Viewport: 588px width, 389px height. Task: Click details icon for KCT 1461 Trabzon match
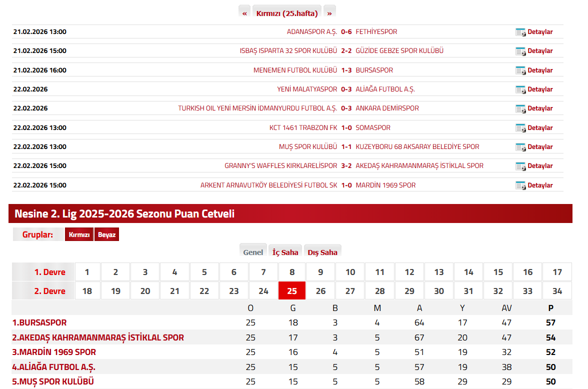[520, 128]
